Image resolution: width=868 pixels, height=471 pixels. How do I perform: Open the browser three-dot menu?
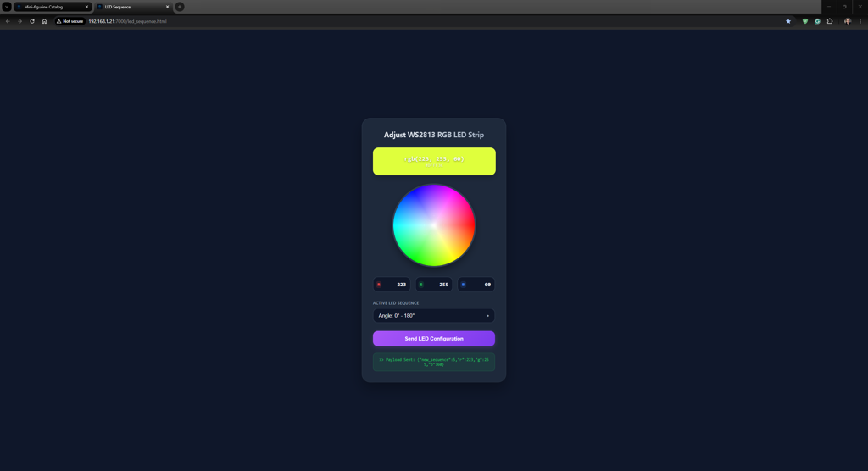point(860,21)
